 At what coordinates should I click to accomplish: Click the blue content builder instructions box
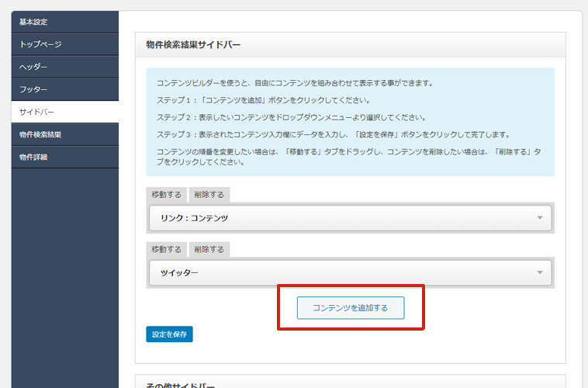click(350, 121)
